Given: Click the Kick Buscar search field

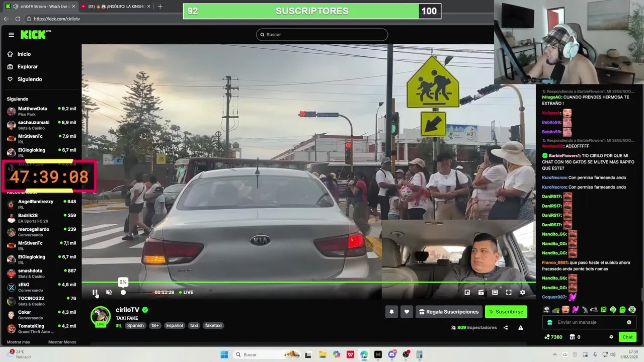Looking at the screenshot, I should pos(322,35).
